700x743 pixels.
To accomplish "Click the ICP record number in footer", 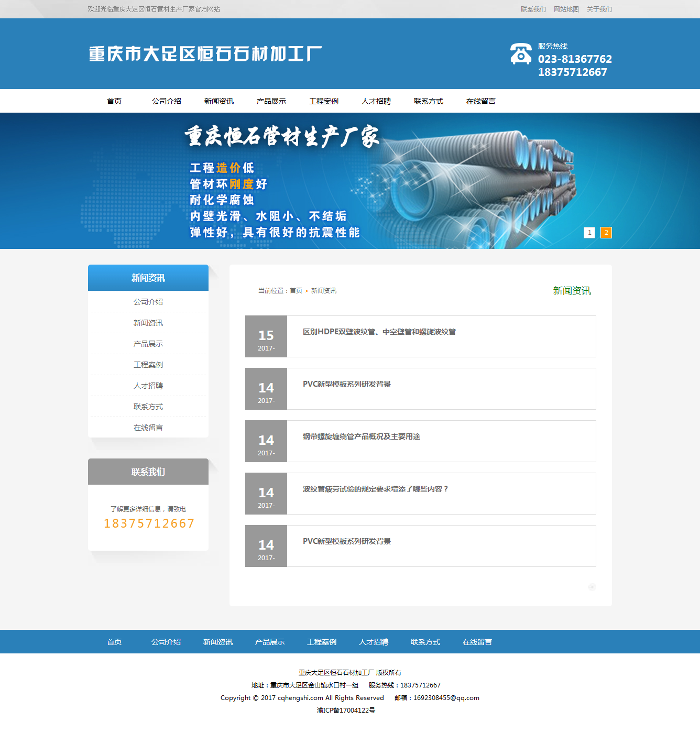I will tap(346, 711).
